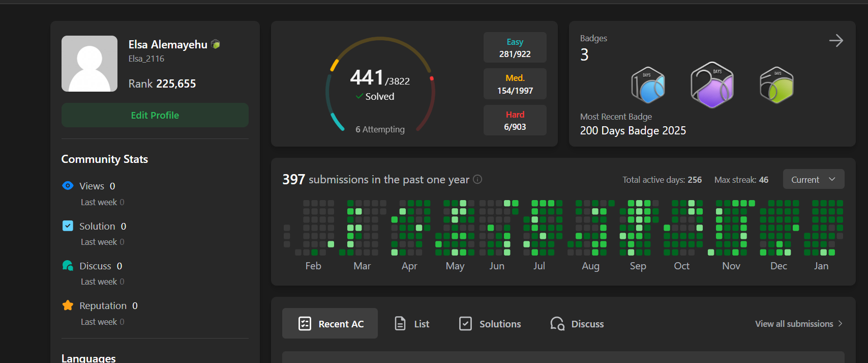868x363 pixels.
Task: Click the blue eye Views icon
Action: (x=68, y=186)
